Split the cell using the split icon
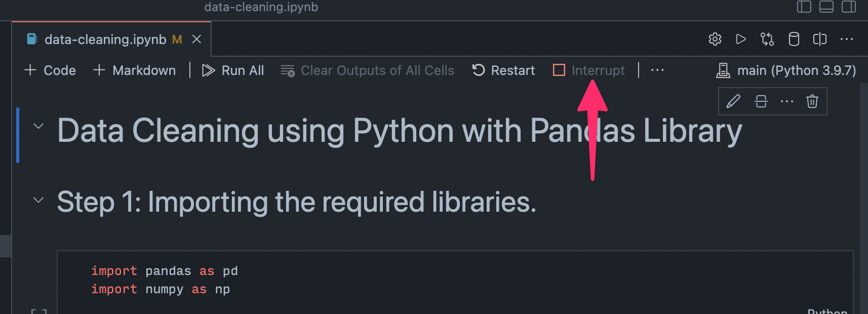Viewport: 868px width, 314px height. click(x=760, y=101)
